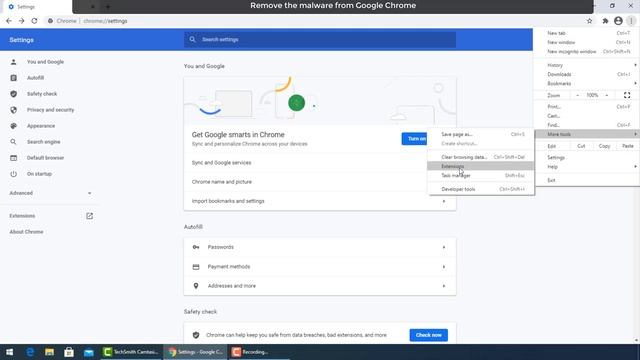Open Sync and Google services row
640x360 pixels.
coord(320,162)
